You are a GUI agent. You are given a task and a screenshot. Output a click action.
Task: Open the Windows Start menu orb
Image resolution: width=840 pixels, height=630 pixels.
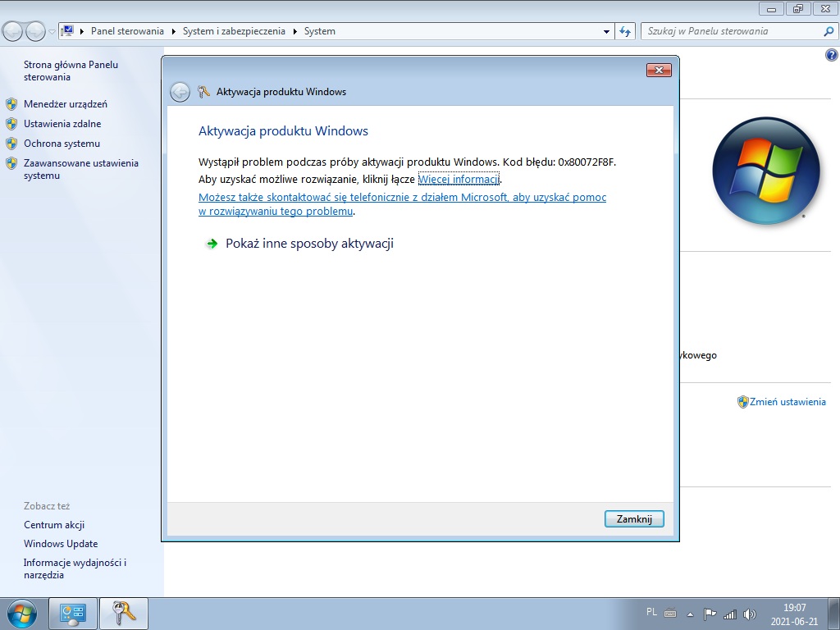[x=21, y=614]
